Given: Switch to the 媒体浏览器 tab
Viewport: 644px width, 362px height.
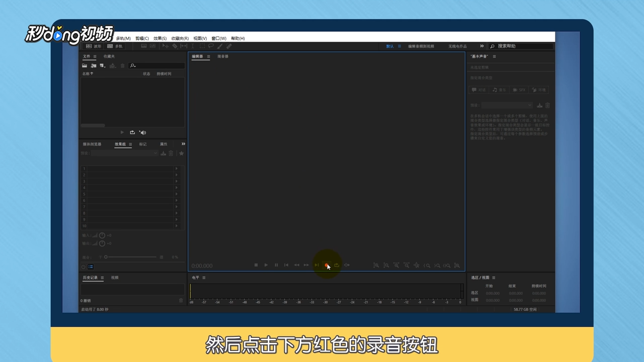Looking at the screenshot, I should coord(92,144).
